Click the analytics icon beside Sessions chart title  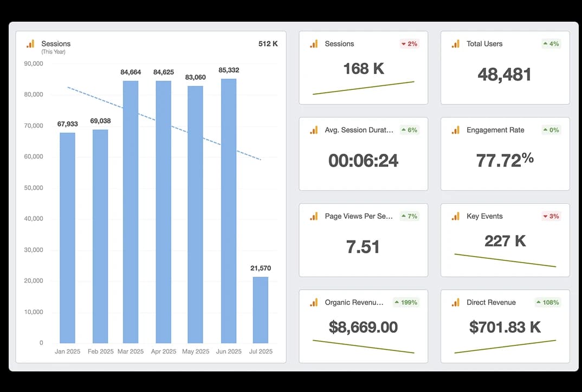pos(30,44)
